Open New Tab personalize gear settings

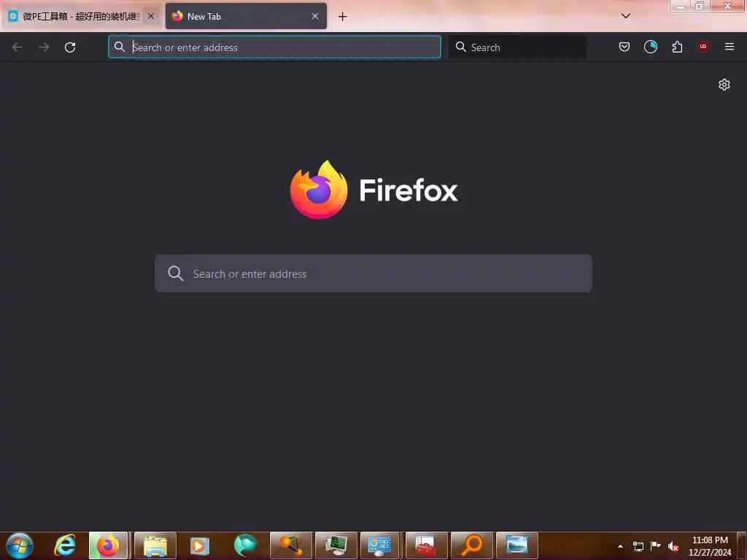[724, 85]
